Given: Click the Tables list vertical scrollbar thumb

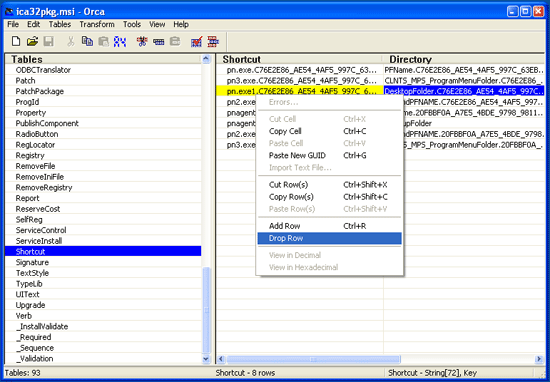Looking at the screenshot, I should [x=206, y=310].
